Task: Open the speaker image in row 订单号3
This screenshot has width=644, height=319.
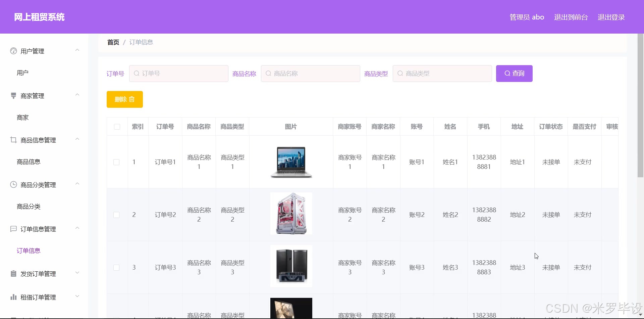Action: click(291, 266)
